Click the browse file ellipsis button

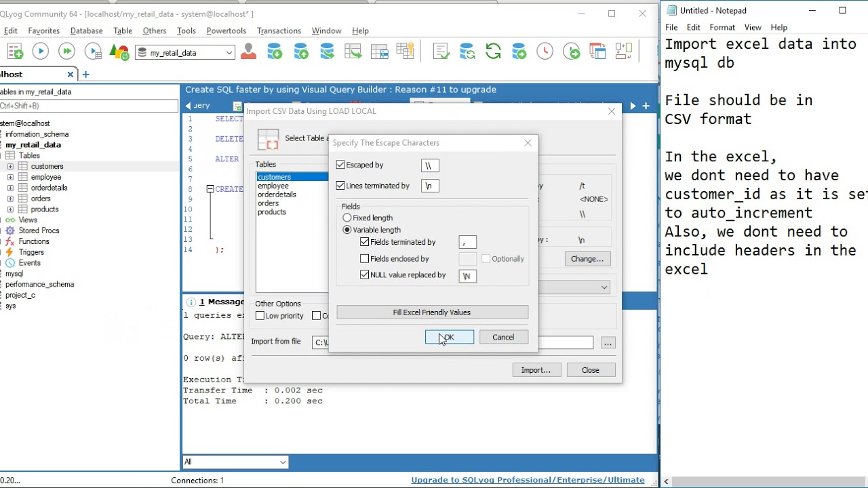point(608,343)
